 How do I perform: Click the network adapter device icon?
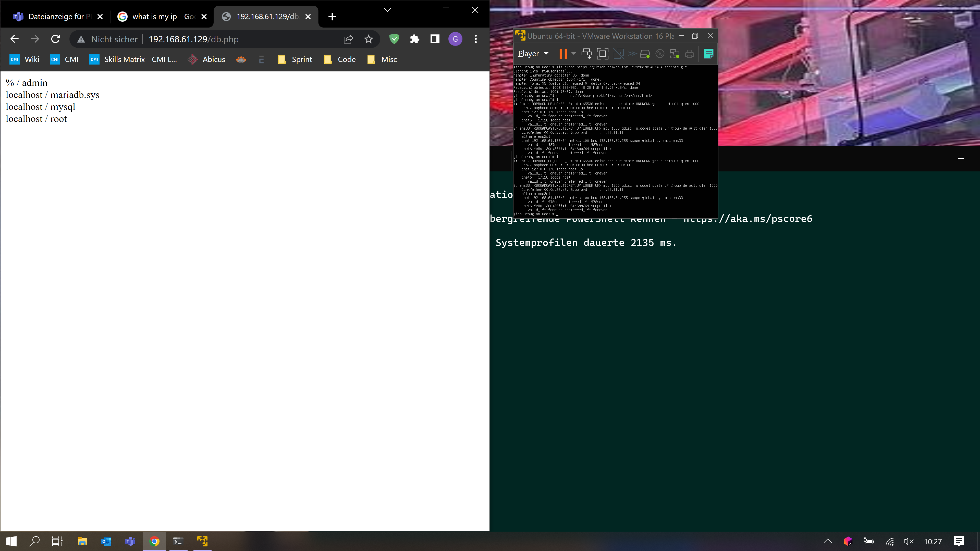tap(675, 54)
